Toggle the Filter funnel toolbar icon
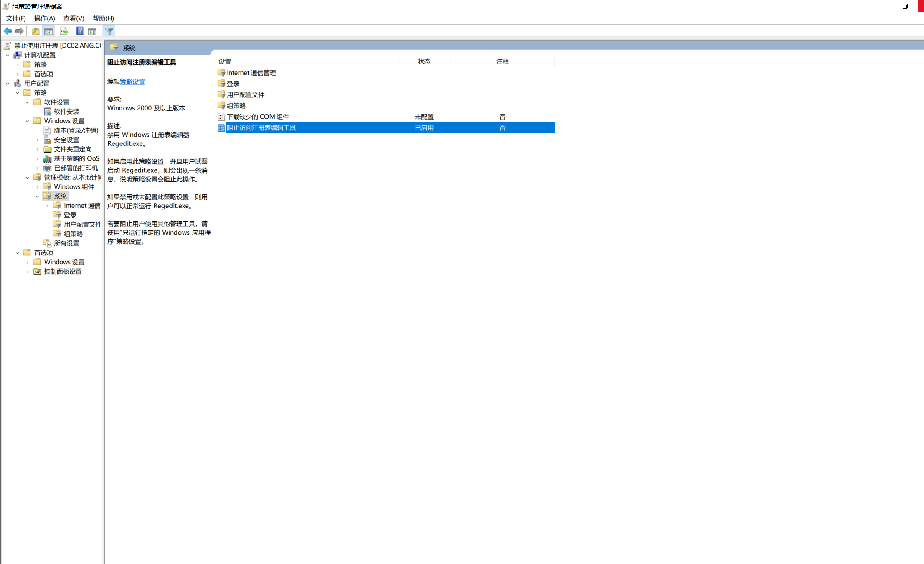Image resolution: width=924 pixels, height=564 pixels. (109, 31)
